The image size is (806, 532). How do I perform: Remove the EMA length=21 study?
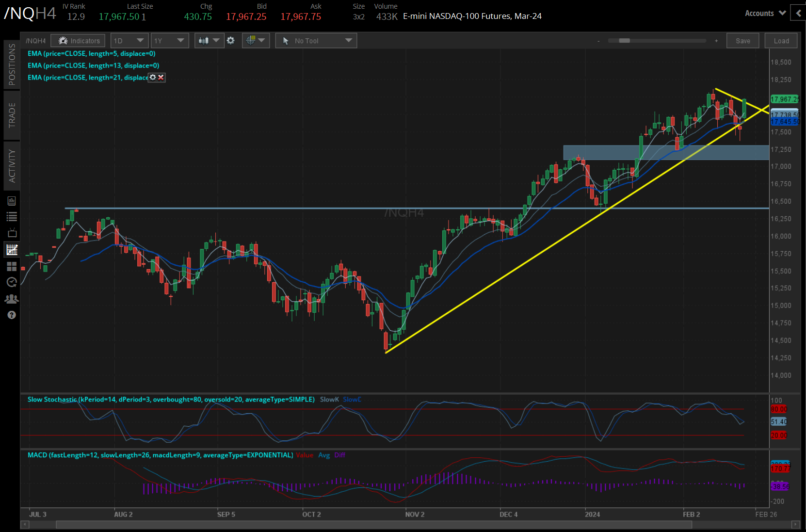pyautogui.click(x=161, y=77)
